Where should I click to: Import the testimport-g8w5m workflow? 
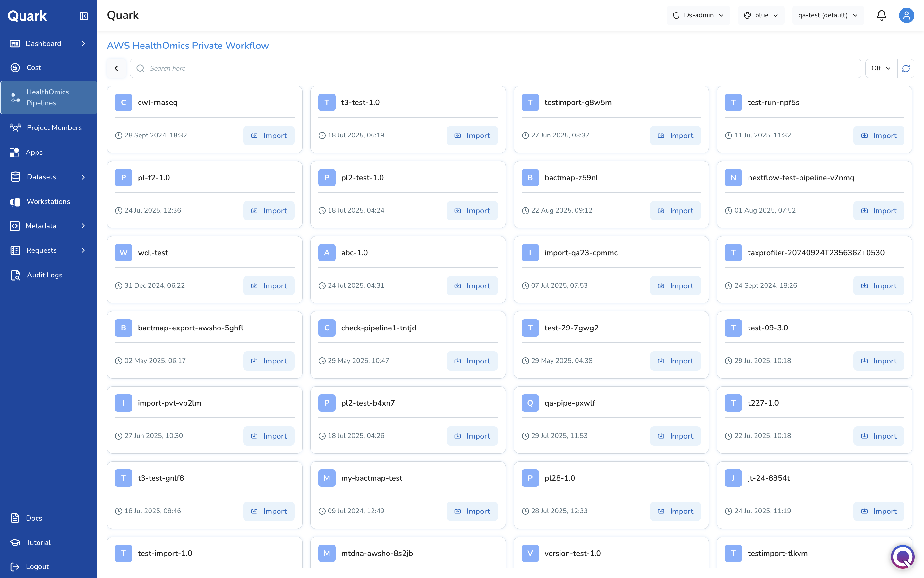tap(675, 135)
